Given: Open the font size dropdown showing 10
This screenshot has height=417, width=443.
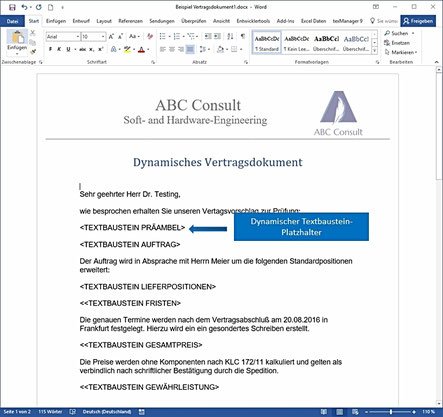Looking at the screenshot, I should (103, 36).
